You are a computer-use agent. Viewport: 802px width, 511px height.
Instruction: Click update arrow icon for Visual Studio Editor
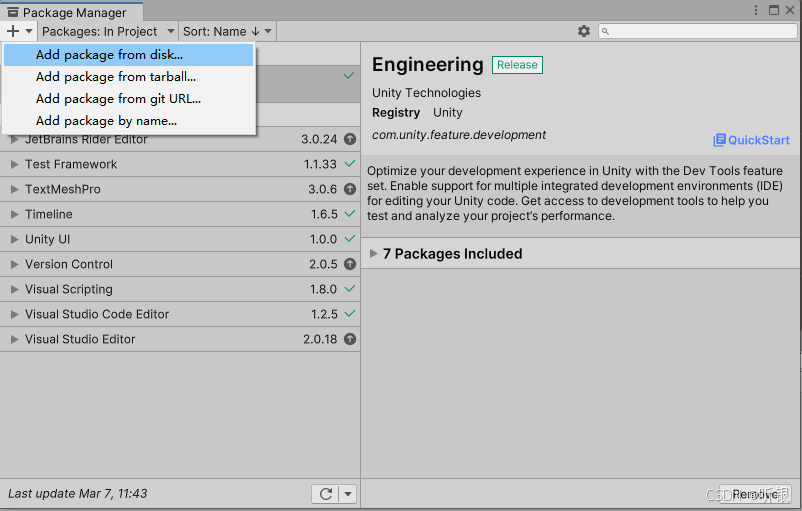coord(350,339)
